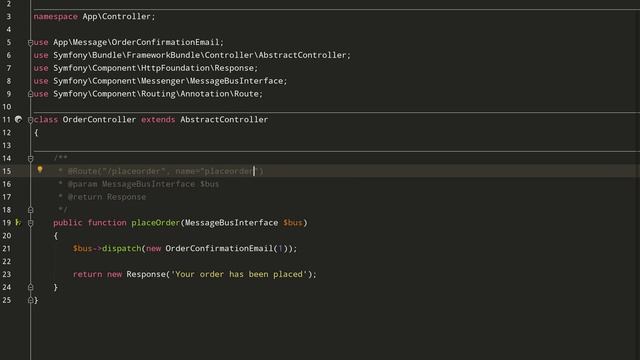The width and height of the screenshot is (640, 360).
Task: Click the @Route annotation on line 15
Action: [165, 171]
